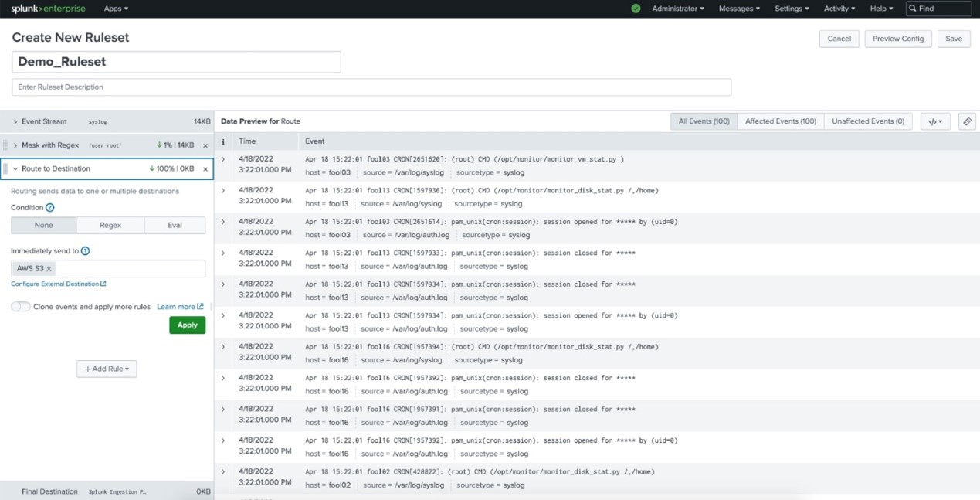Open the Settings menu
This screenshot has height=500, width=980.
(x=792, y=9)
